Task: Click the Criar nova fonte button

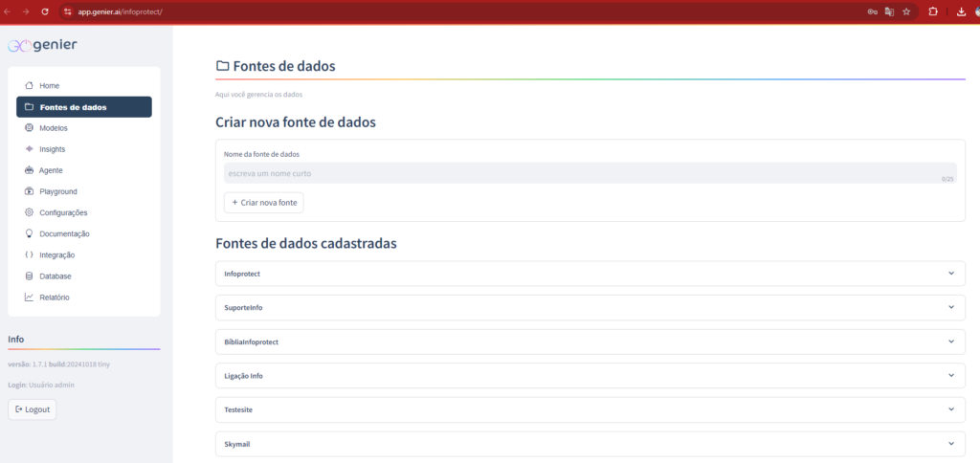Action: pos(264,203)
